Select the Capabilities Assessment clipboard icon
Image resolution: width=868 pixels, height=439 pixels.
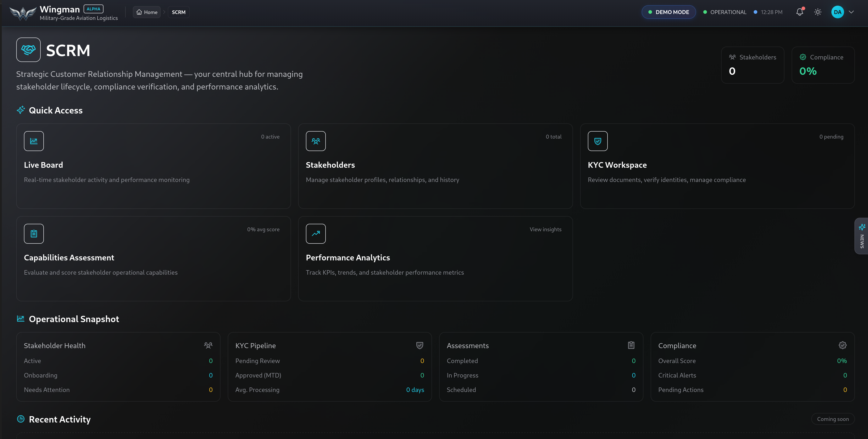(x=34, y=233)
